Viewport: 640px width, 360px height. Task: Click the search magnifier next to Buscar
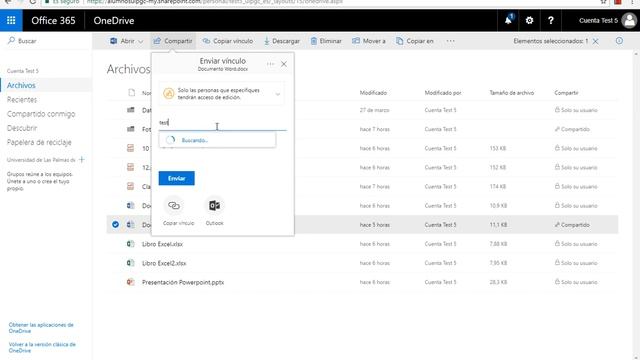11,40
